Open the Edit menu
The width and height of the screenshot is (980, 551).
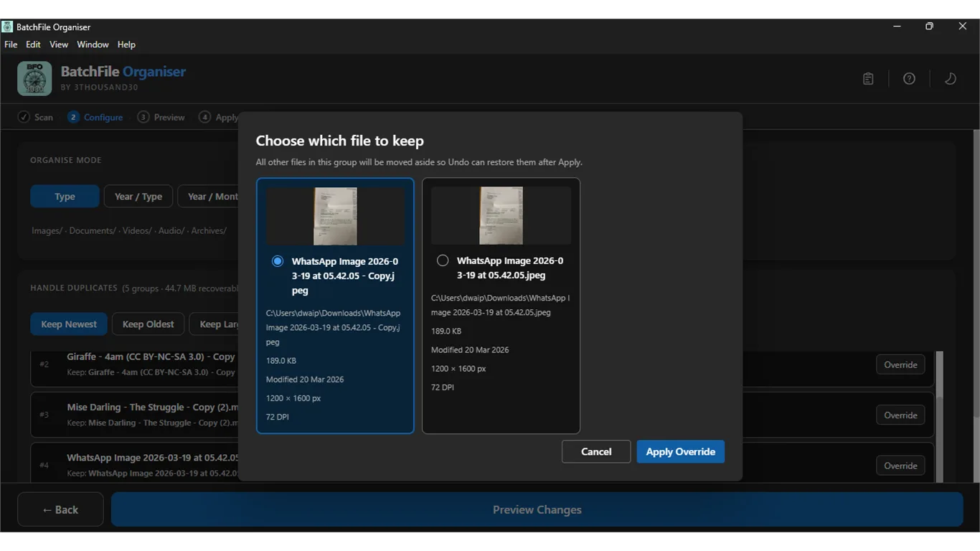coord(33,44)
